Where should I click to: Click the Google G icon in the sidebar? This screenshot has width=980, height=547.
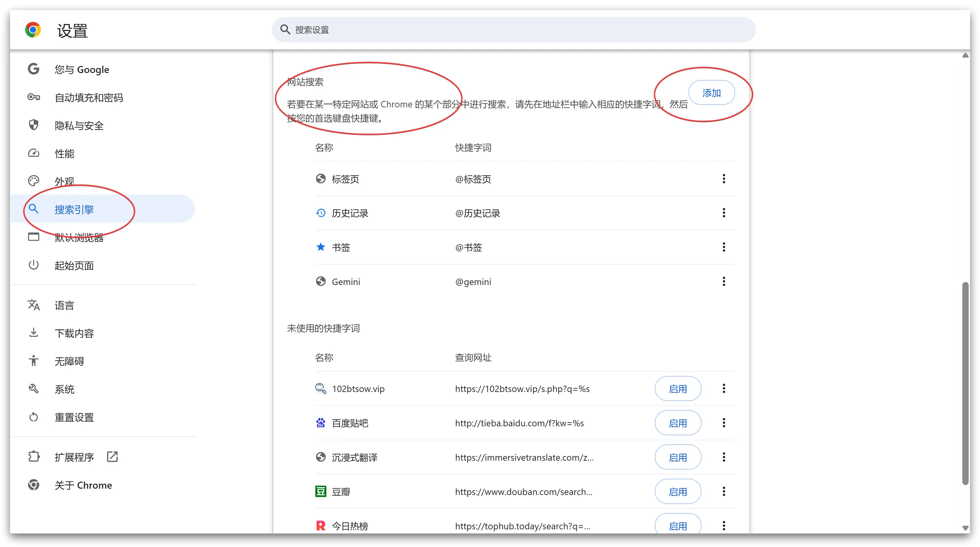pos(33,69)
